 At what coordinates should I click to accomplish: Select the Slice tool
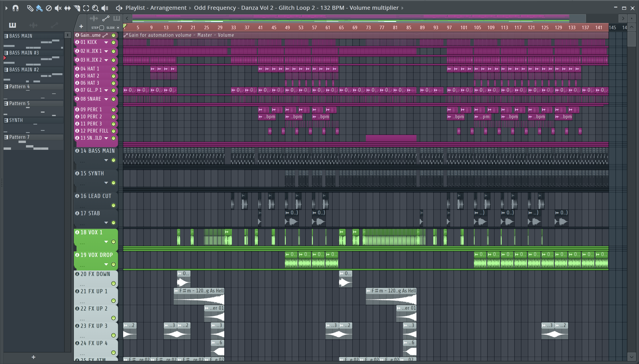point(77,8)
